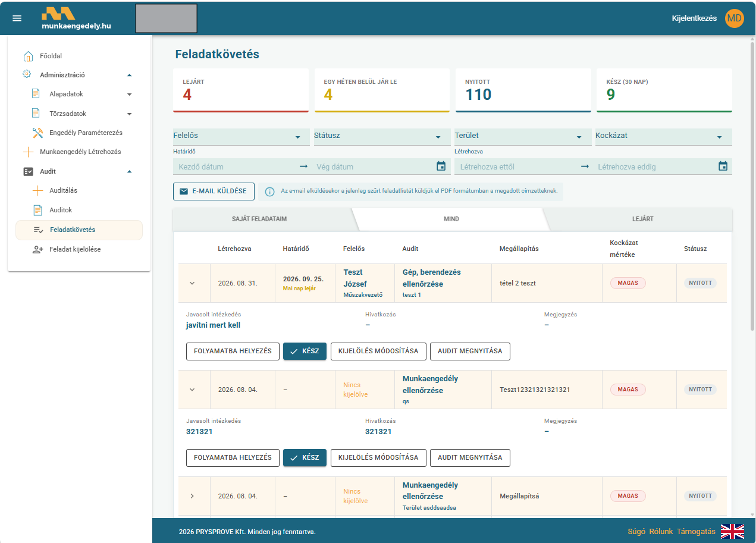Click the Létrehozva eddig input field
Viewport: 756px width, 543px height.
pos(655,167)
